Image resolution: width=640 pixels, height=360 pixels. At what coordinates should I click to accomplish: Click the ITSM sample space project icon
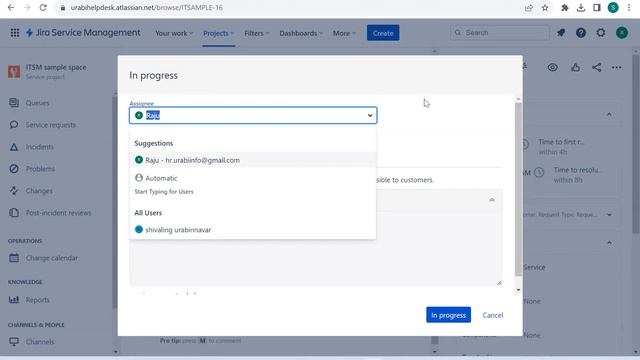click(14, 71)
